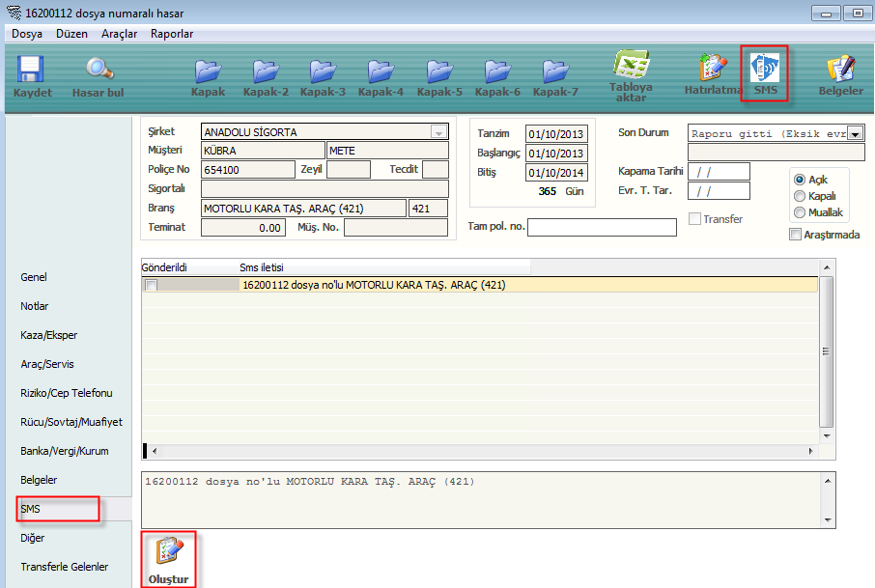Click Tabloya aktar Excel export icon
Viewport: 875px width, 588px height.
631,73
